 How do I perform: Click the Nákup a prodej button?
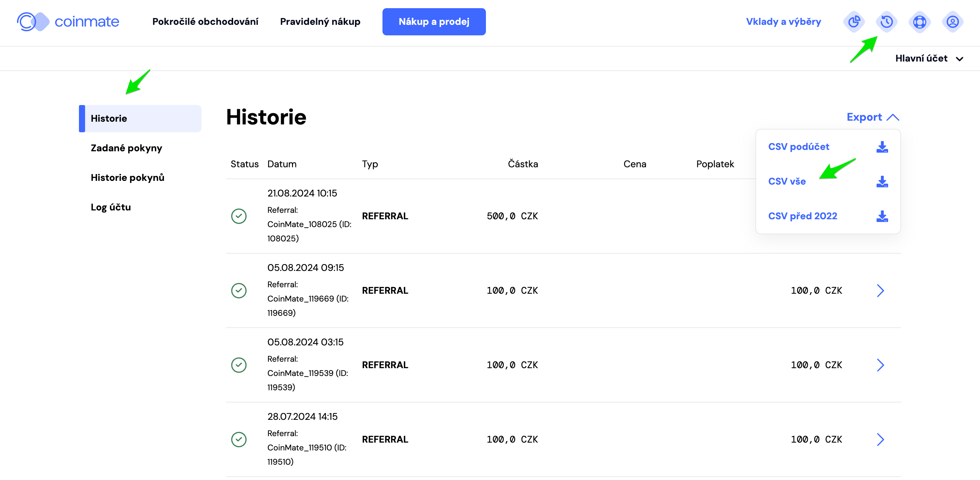click(x=434, y=22)
